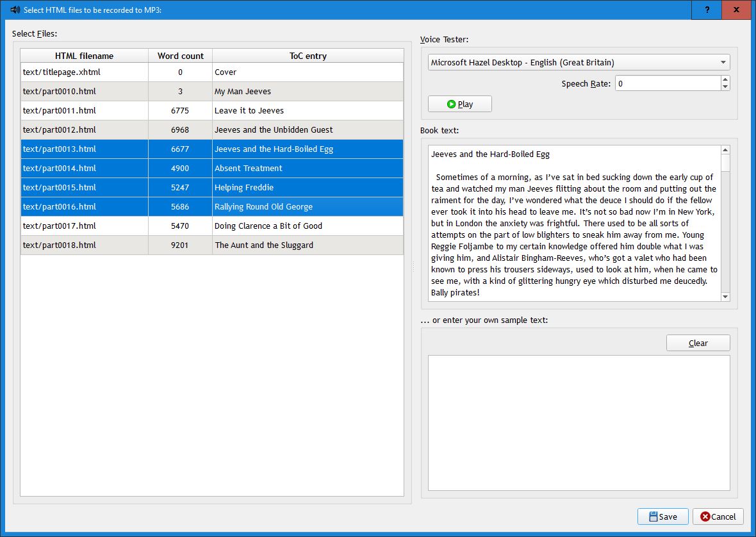
Task: Click the word count 4900 cell
Action: (180, 169)
